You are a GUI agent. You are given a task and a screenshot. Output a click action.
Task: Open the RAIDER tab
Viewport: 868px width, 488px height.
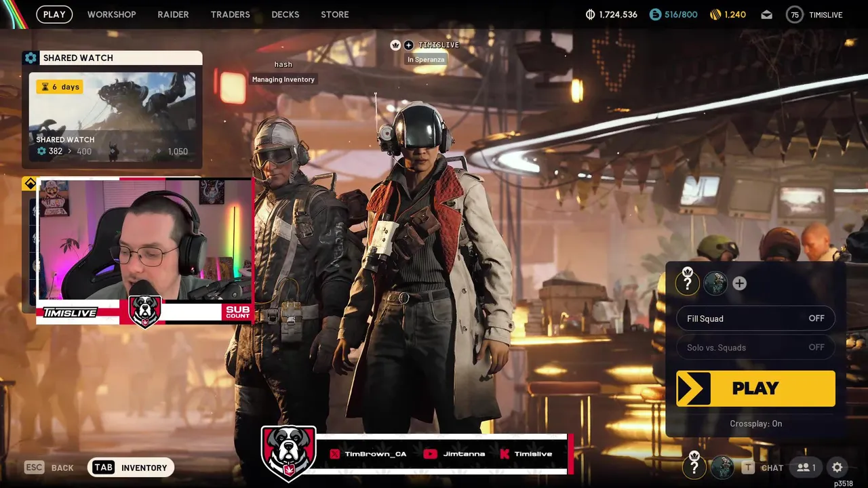173,14
